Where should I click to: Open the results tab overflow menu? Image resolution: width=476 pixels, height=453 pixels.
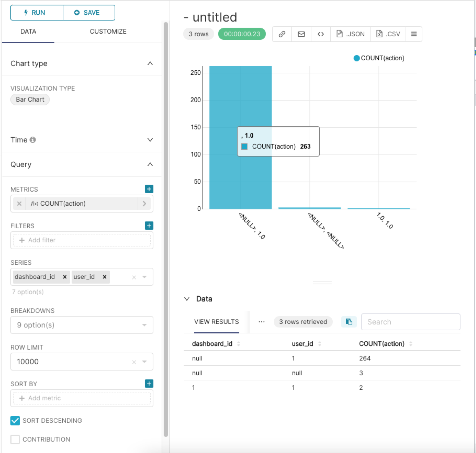[x=262, y=322]
